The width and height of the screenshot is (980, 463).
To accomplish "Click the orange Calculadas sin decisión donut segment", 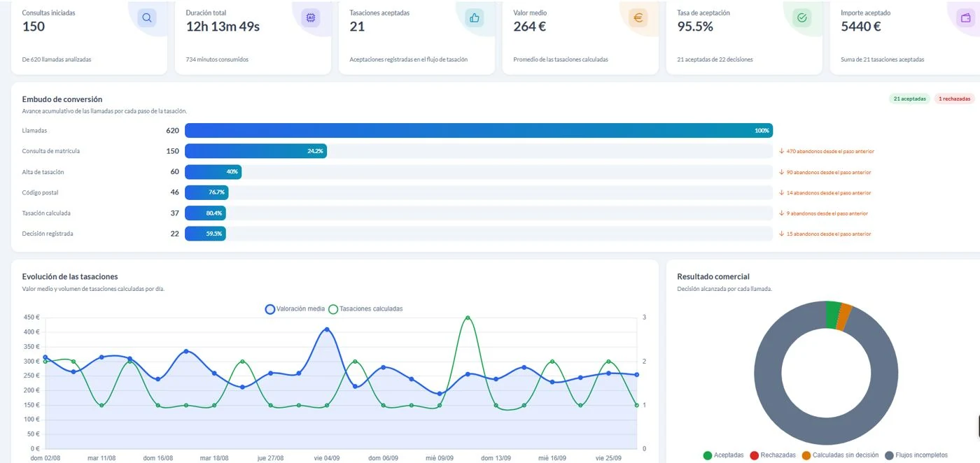I will click(845, 317).
